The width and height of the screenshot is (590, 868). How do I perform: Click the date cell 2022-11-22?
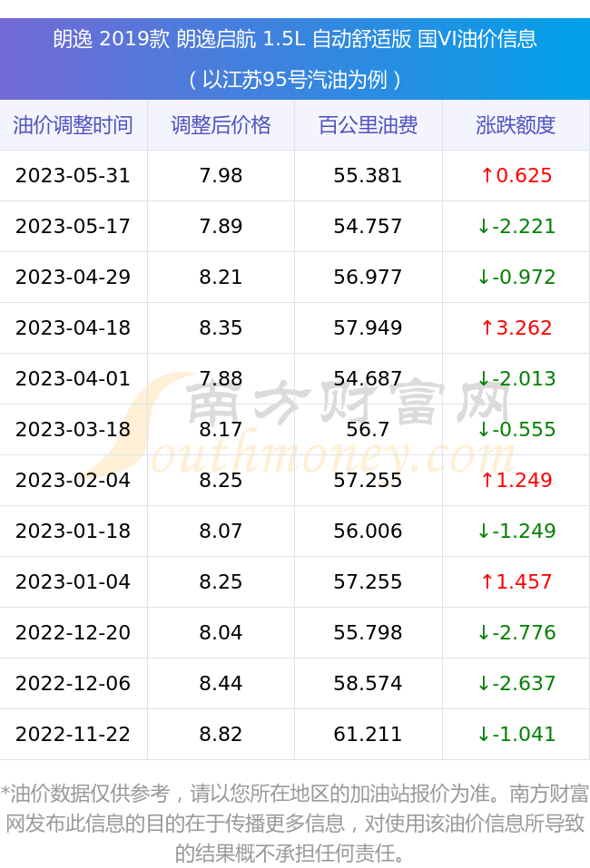[x=74, y=734]
